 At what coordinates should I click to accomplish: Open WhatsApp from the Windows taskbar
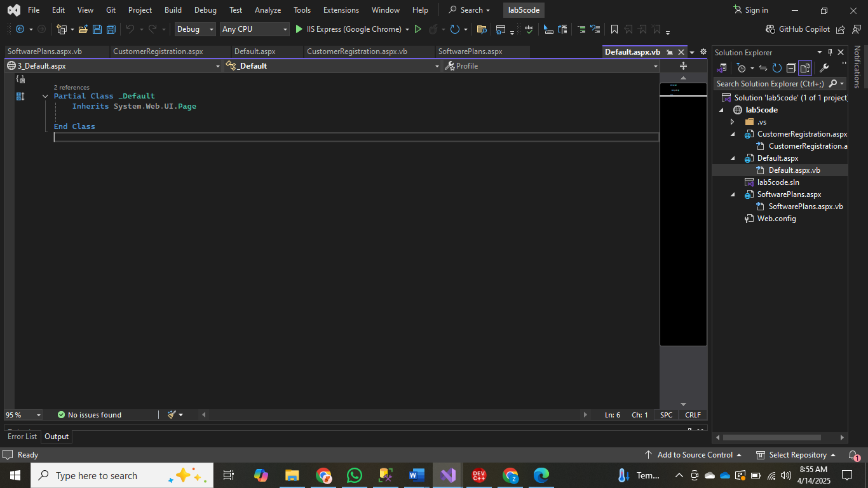pos(354,475)
